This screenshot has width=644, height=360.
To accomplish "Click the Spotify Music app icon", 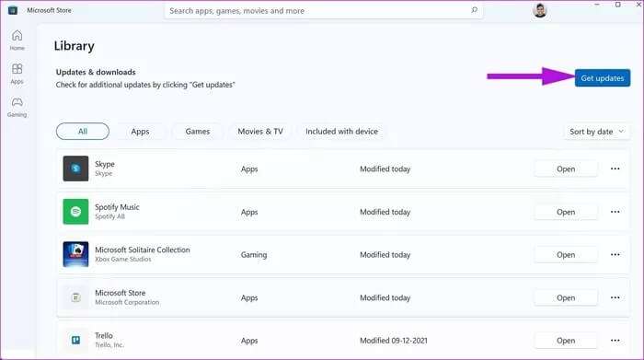I will coord(75,212).
